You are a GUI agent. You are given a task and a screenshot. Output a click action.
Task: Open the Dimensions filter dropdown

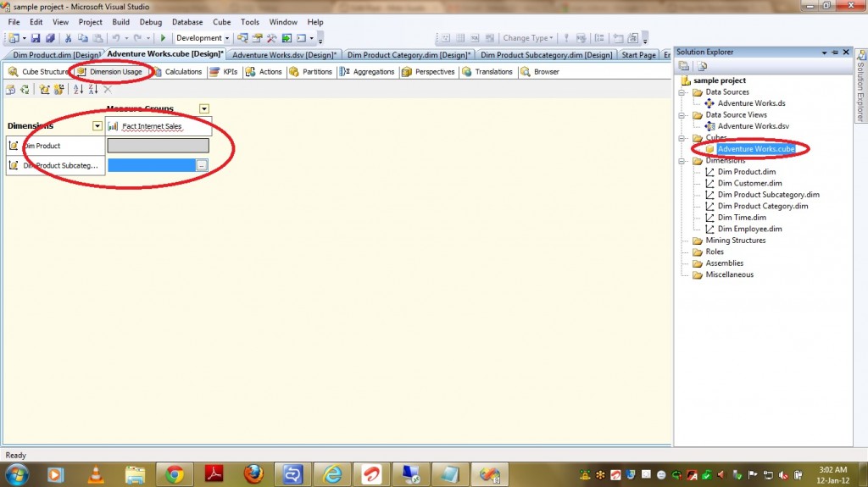pyautogui.click(x=97, y=125)
